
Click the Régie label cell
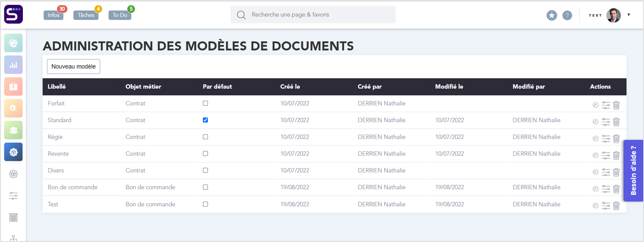click(x=55, y=137)
